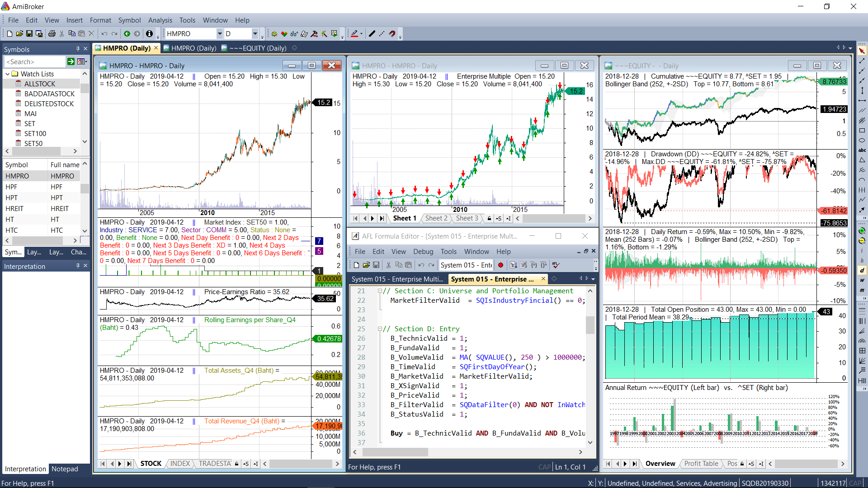Click Save All icon in toolbar
Image resolution: width=868 pixels, height=488 pixels.
tap(39, 33)
